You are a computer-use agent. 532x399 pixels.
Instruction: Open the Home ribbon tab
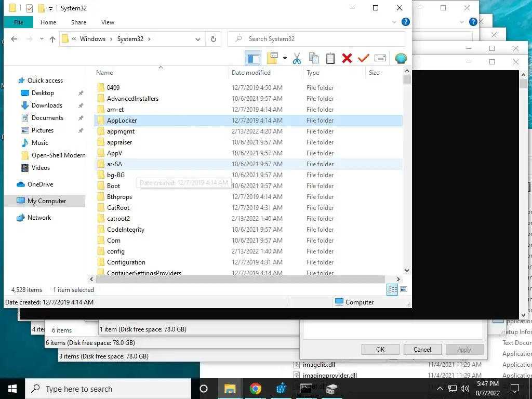pos(48,22)
